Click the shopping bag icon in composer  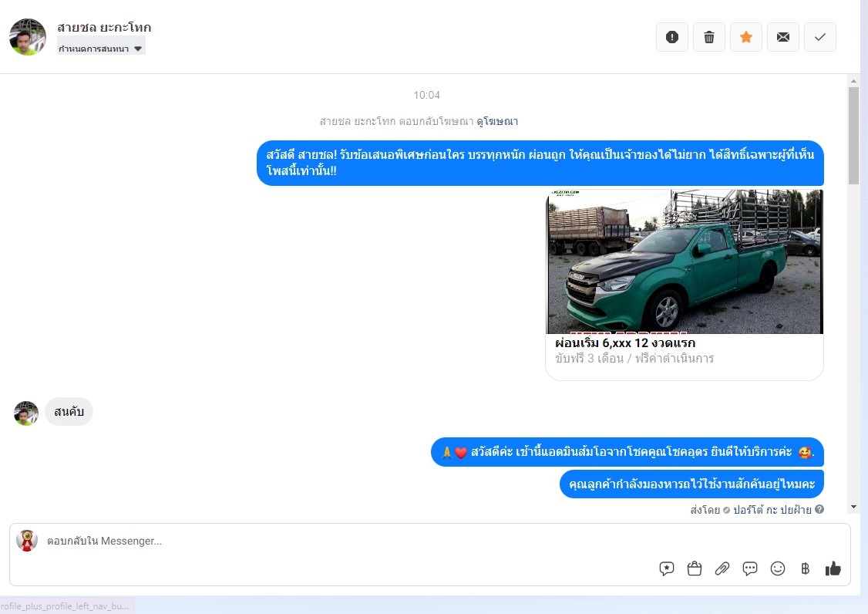pos(694,568)
